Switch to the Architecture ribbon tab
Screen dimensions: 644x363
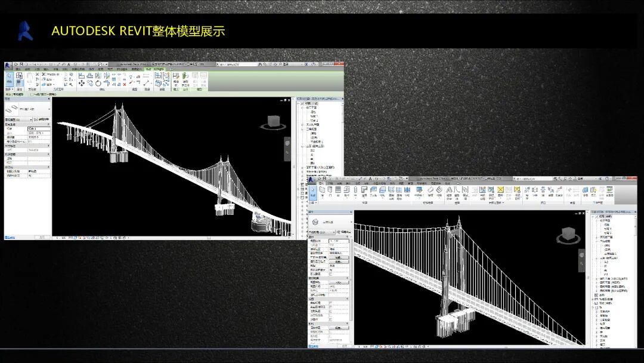(x=18, y=69)
